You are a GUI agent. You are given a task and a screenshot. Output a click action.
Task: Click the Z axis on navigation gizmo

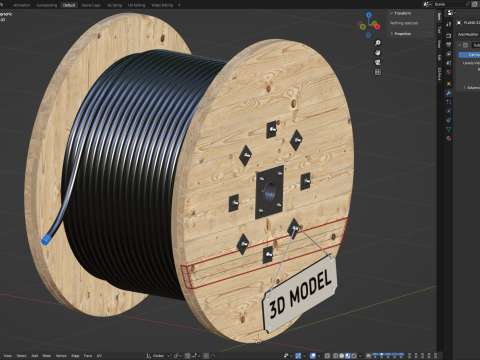click(x=369, y=15)
